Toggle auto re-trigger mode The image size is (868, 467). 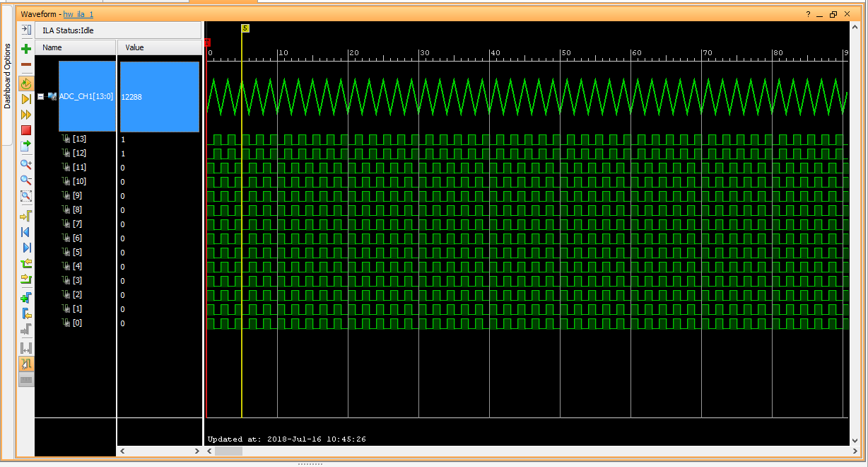(26, 83)
